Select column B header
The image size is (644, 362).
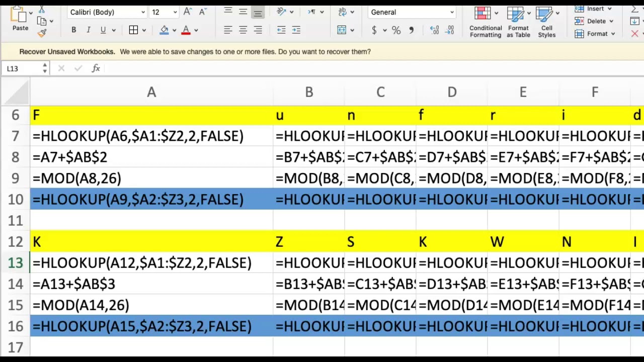point(309,92)
